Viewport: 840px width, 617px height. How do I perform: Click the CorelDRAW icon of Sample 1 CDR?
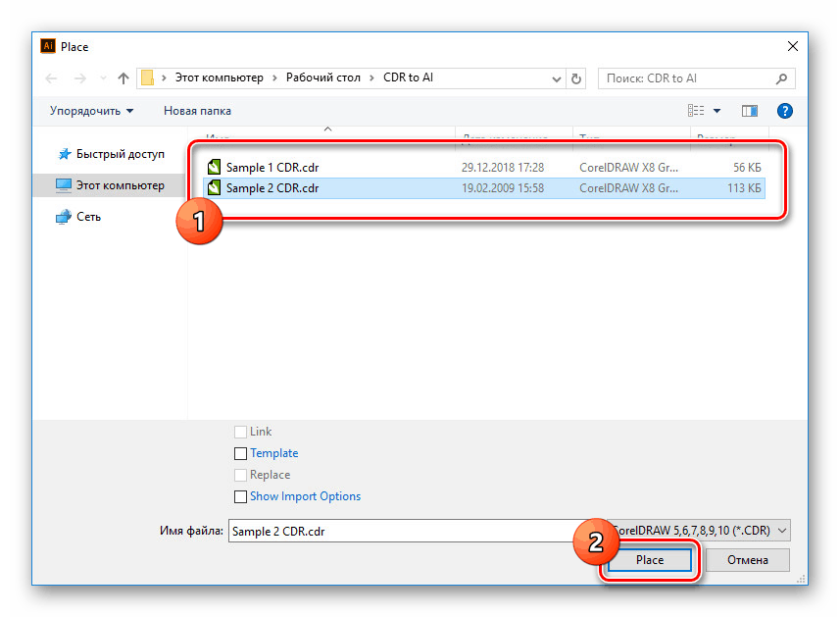click(214, 168)
